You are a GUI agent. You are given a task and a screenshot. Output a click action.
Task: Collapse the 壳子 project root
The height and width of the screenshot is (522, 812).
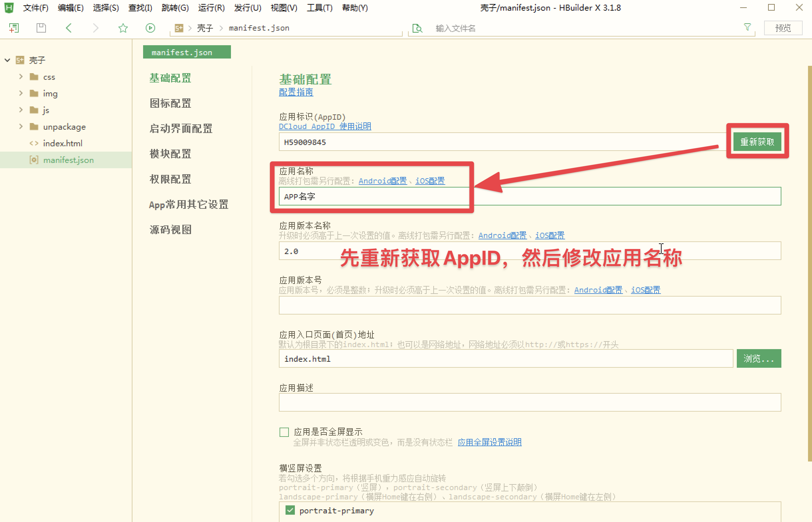[7, 60]
